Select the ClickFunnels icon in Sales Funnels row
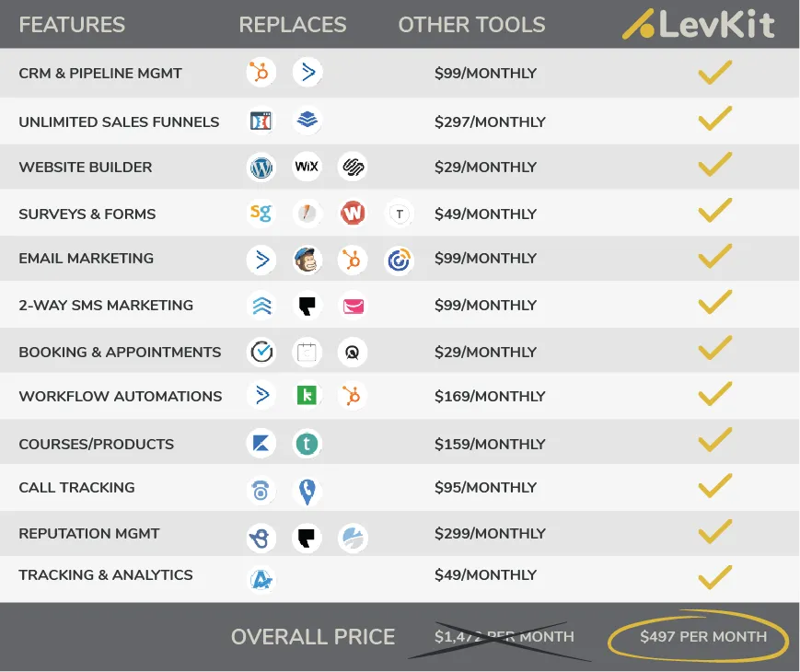Screen dimensions: 800x672 261,121
